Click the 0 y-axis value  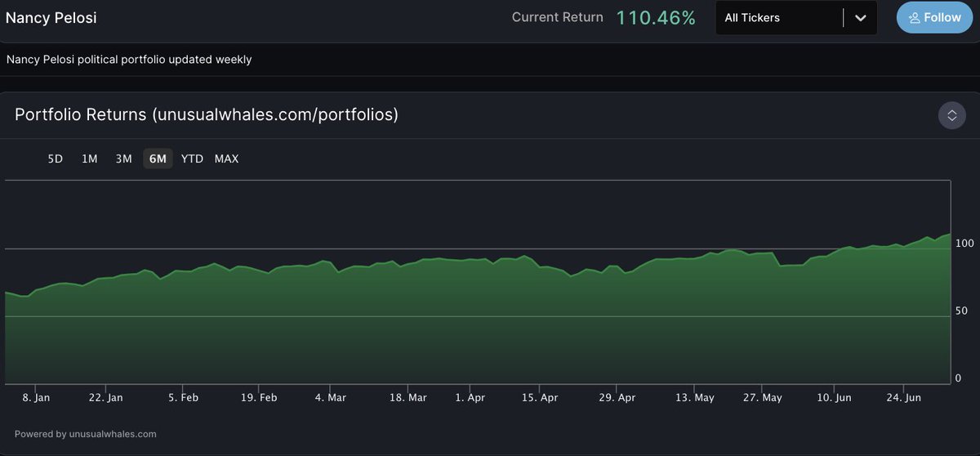(x=959, y=378)
